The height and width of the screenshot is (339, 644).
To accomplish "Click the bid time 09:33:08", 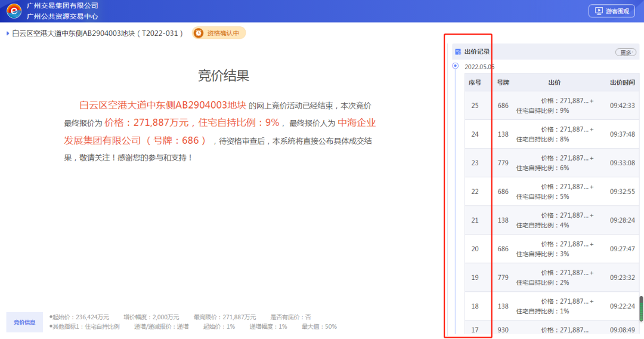I will (x=622, y=163).
